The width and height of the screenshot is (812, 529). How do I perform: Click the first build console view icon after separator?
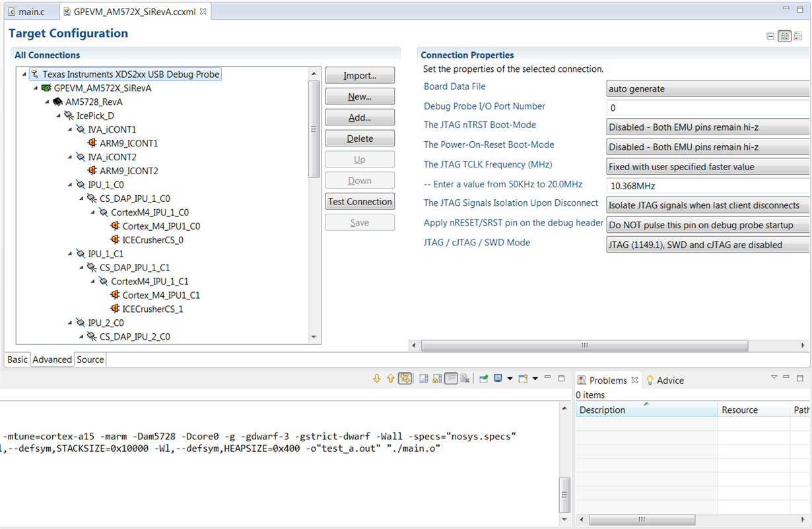(424, 379)
